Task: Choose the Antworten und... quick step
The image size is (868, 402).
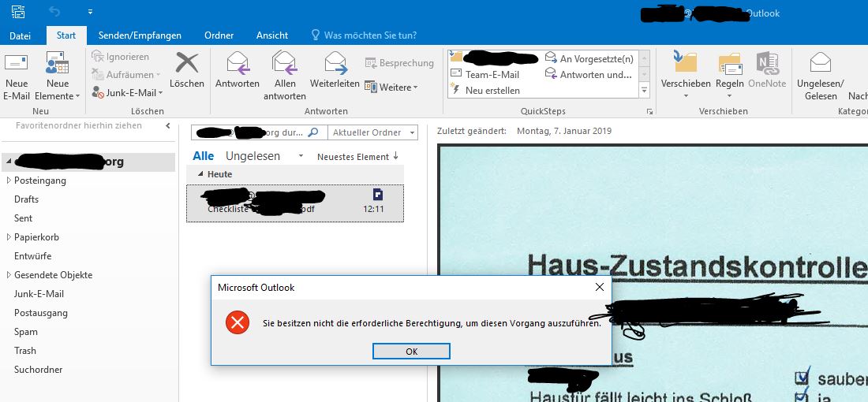Action: (x=589, y=74)
